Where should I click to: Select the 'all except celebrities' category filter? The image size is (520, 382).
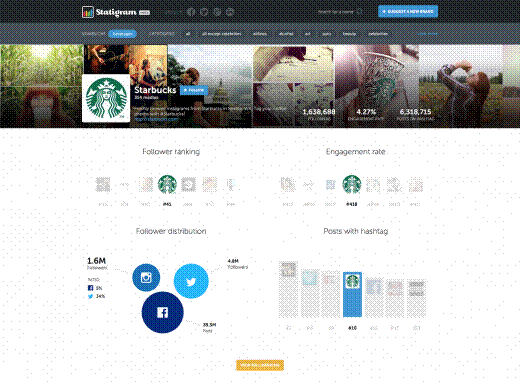[x=221, y=34]
